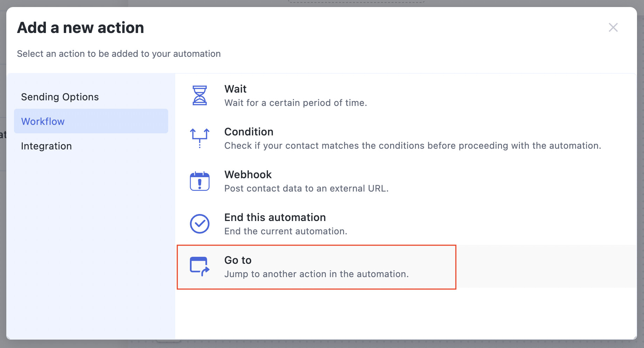644x348 pixels.
Task: Click the hourglass Wait icon
Action: coord(200,95)
